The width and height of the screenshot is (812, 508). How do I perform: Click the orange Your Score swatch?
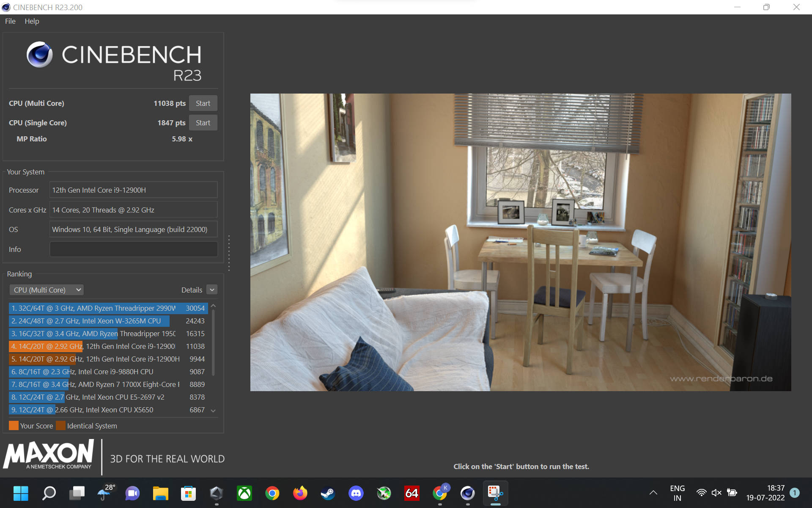coord(14,425)
